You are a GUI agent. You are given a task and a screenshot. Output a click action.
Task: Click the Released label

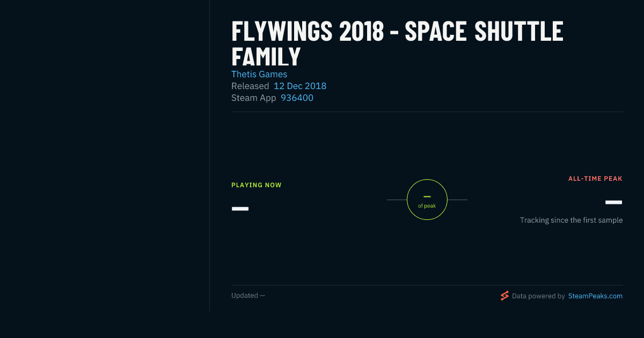[x=250, y=86]
